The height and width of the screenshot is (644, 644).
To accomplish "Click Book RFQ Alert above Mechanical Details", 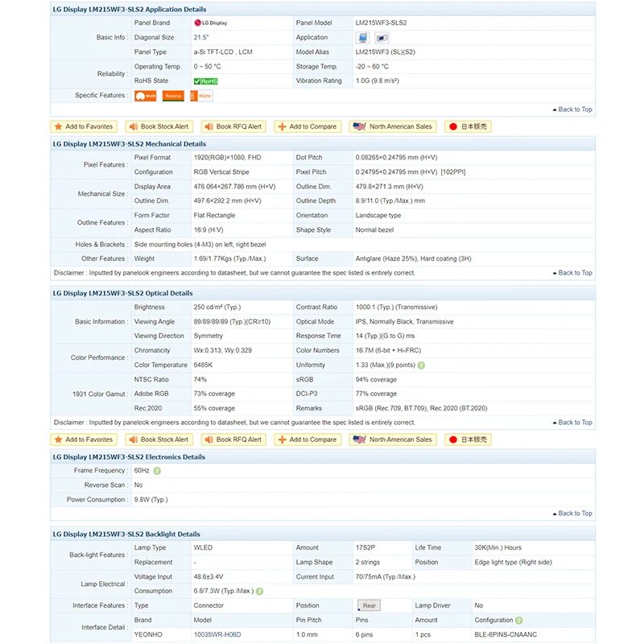I will tap(233, 126).
